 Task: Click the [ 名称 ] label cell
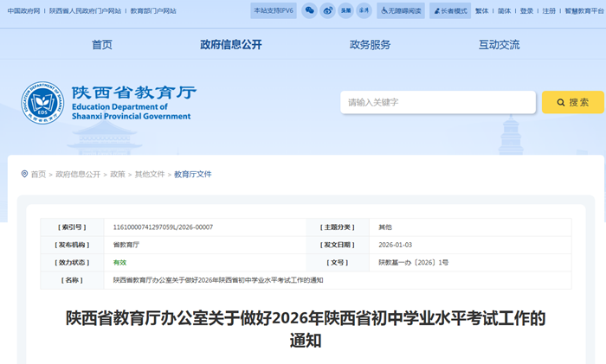click(x=72, y=280)
